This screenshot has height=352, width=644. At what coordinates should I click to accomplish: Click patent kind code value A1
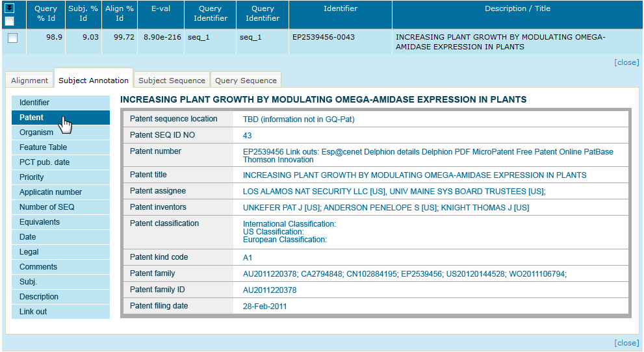click(247, 258)
